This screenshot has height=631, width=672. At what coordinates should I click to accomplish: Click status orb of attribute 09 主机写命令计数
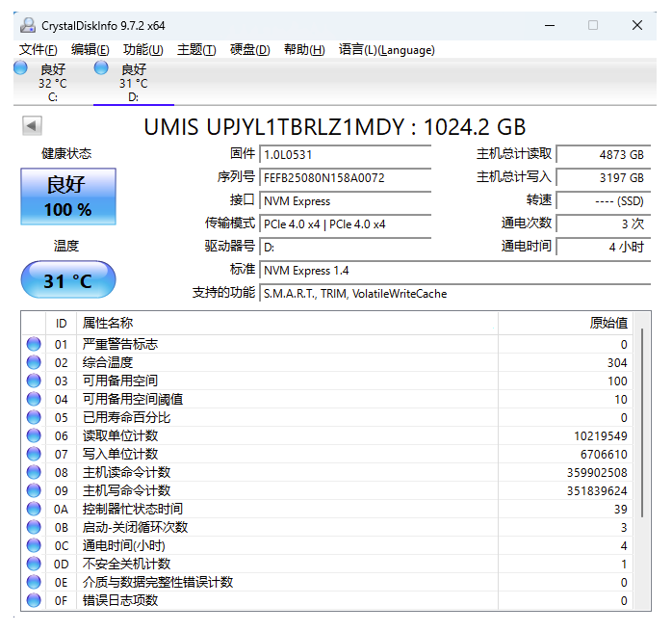34,490
